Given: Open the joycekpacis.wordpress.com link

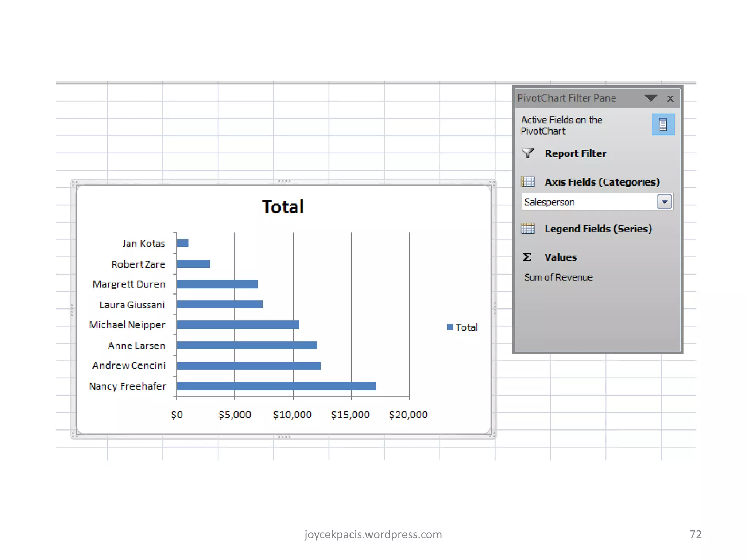Looking at the screenshot, I should click(x=373, y=534).
